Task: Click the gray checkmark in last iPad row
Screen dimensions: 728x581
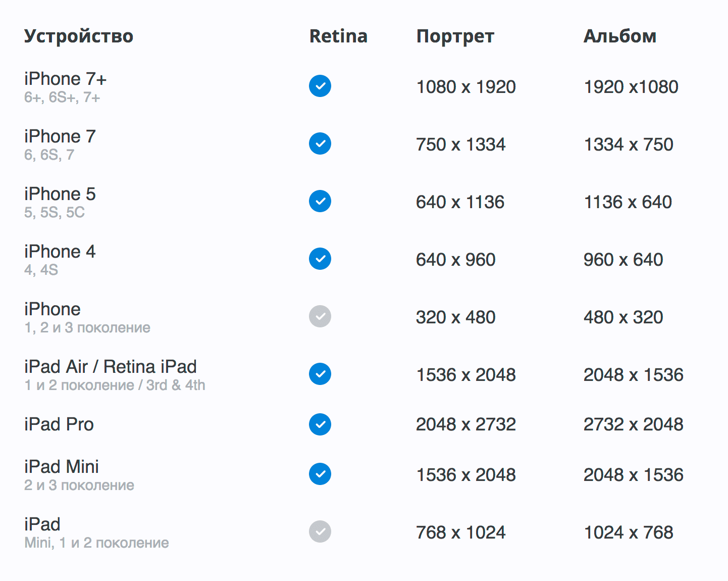Action: pyautogui.click(x=320, y=531)
